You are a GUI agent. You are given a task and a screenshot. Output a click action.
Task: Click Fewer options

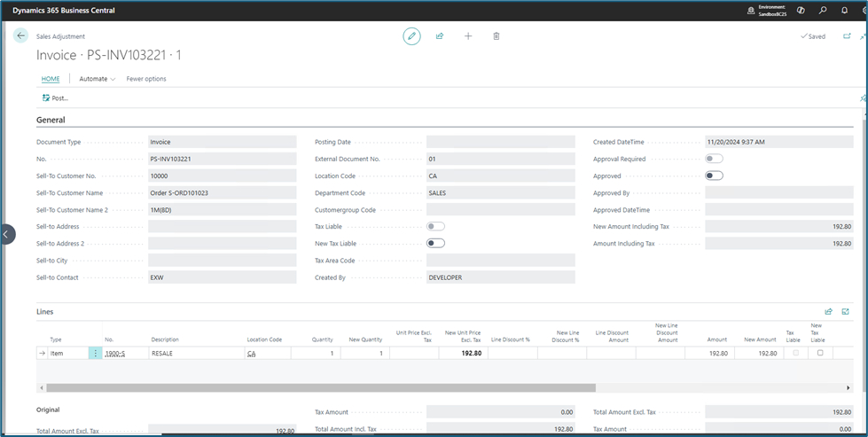point(146,79)
